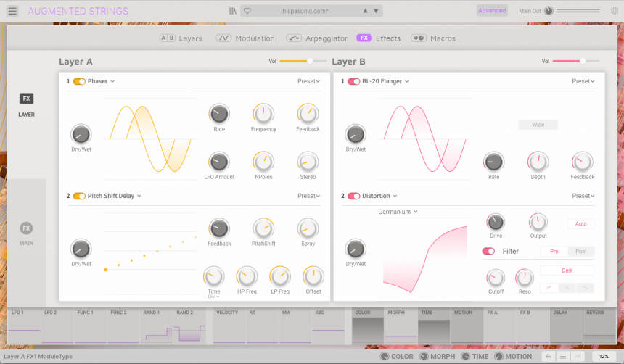
Task: Open settings gear icon
Action: point(615,11)
